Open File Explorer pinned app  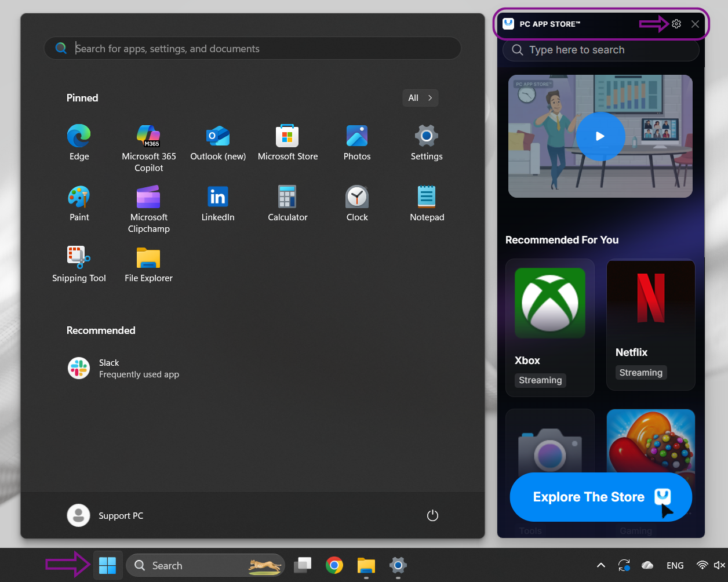click(149, 265)
